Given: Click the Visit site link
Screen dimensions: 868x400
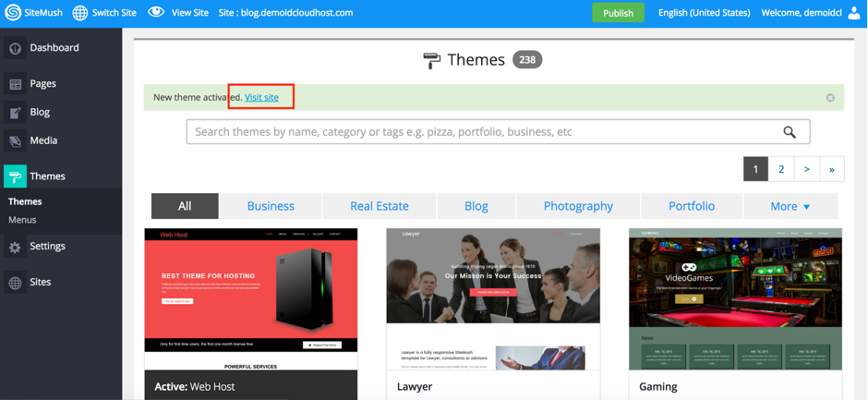Looking at the screenshot, I should coord(262,97).
